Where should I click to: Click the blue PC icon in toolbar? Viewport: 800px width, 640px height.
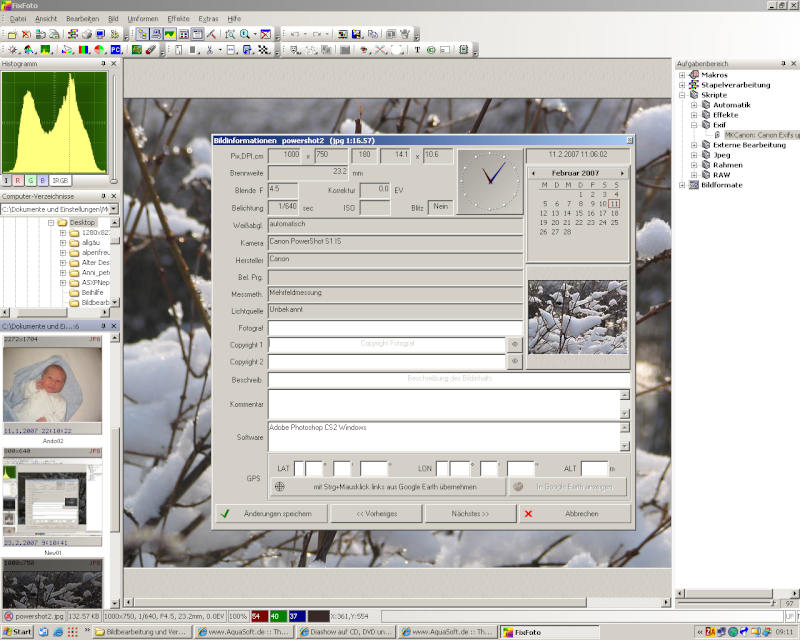(115, 49)
